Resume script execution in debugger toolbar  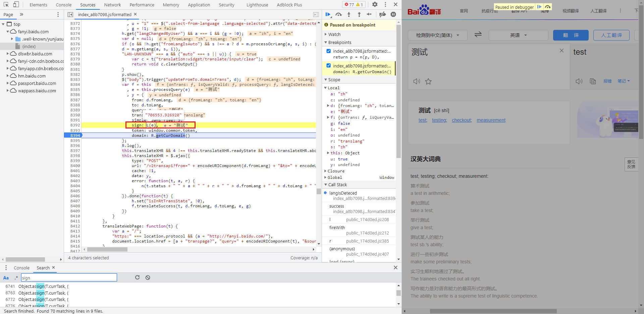click(x=328, y=14)
